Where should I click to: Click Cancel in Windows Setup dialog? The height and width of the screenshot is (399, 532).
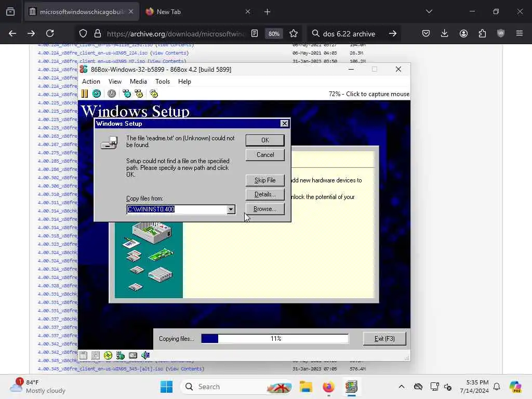(265, 155)
